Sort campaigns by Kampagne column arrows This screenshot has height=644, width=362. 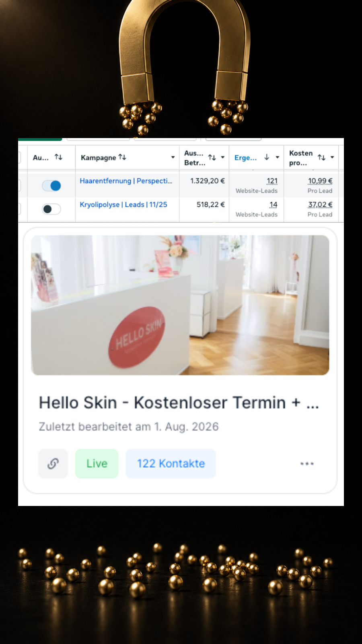pyautogui.click(x=122, y=157)
